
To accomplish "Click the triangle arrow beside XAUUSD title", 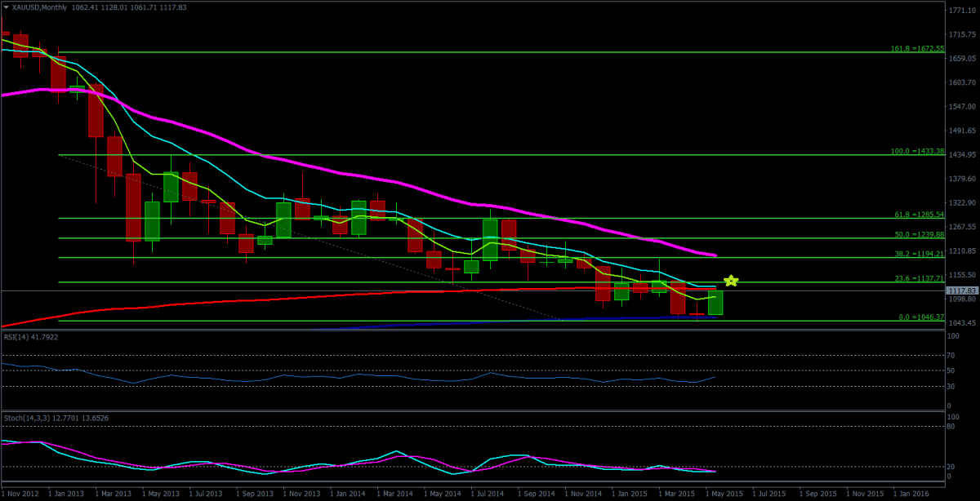I will 5,7.
